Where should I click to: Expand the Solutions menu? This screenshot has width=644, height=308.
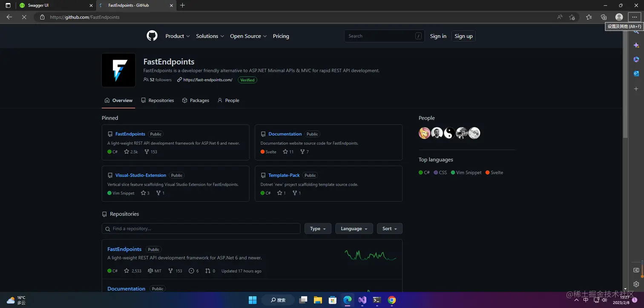coord(210,36)
